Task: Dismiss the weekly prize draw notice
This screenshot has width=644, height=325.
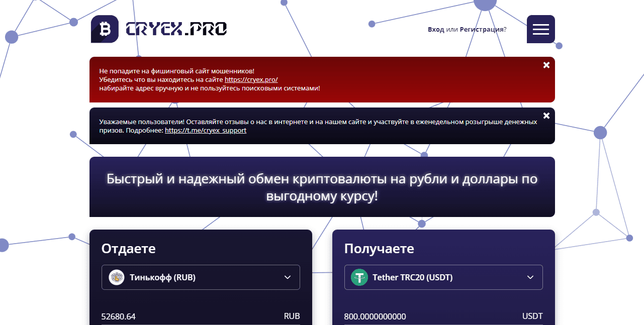Action: tap(546, 116)
